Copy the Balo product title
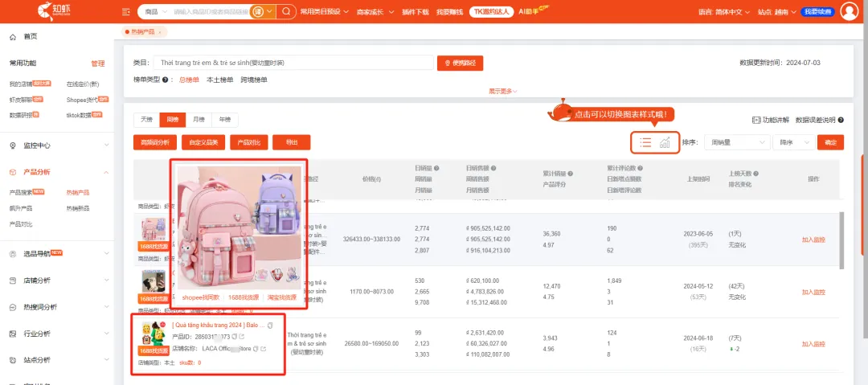Viewport: 868px width, 385px height. 270,326
